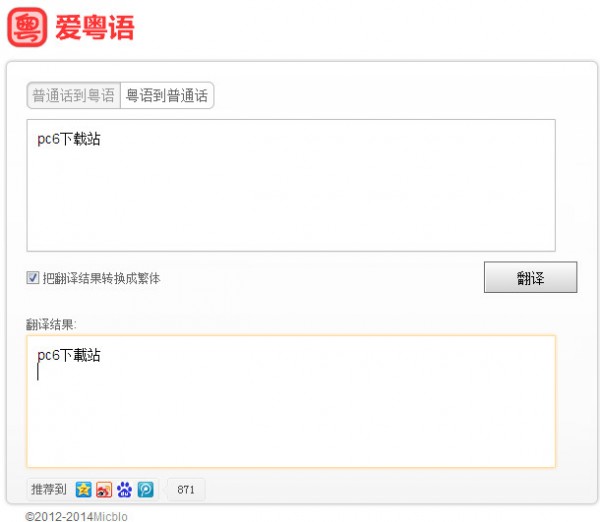Click the red 粤 logo icon

(x=27, y=27)
